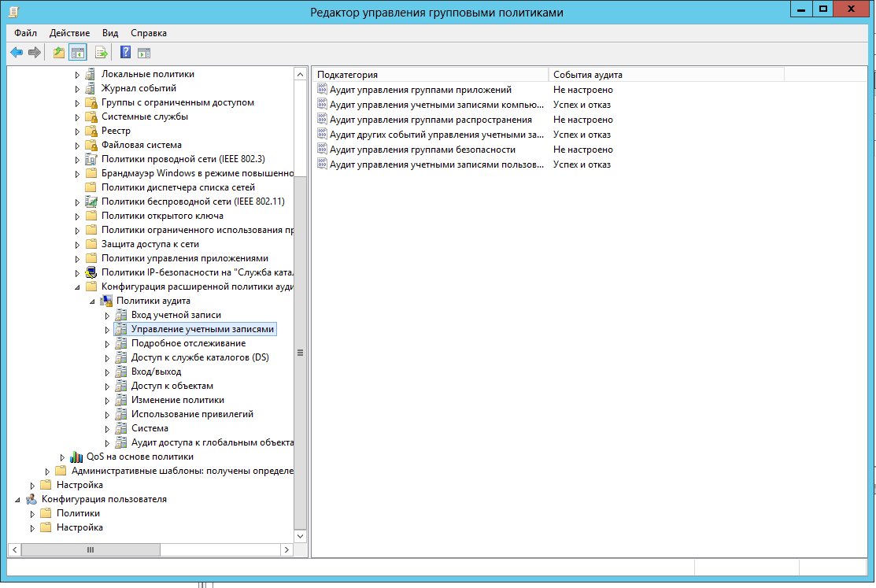Expand Защита доступа к сети node

[x=77, y=245]
